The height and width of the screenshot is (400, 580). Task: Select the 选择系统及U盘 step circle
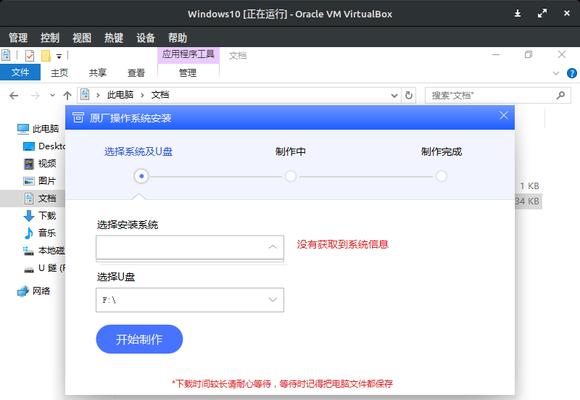[x=141, y=176]
